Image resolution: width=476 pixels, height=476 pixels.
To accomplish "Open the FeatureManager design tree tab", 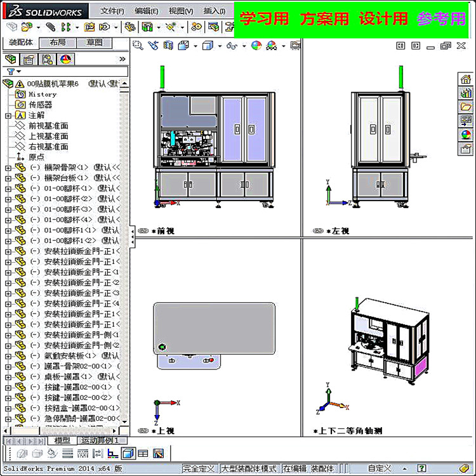I will click(x=11, y=59).
